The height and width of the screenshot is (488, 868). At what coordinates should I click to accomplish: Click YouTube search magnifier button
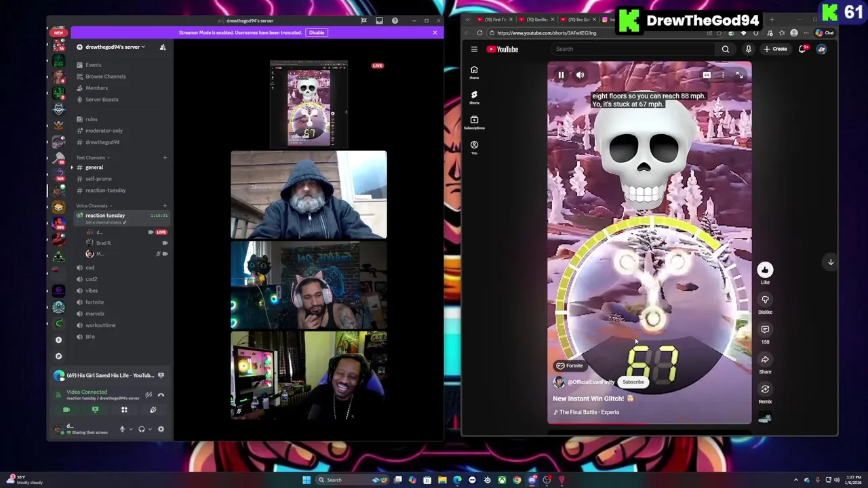pyautogui.click(x=726, y=49)
